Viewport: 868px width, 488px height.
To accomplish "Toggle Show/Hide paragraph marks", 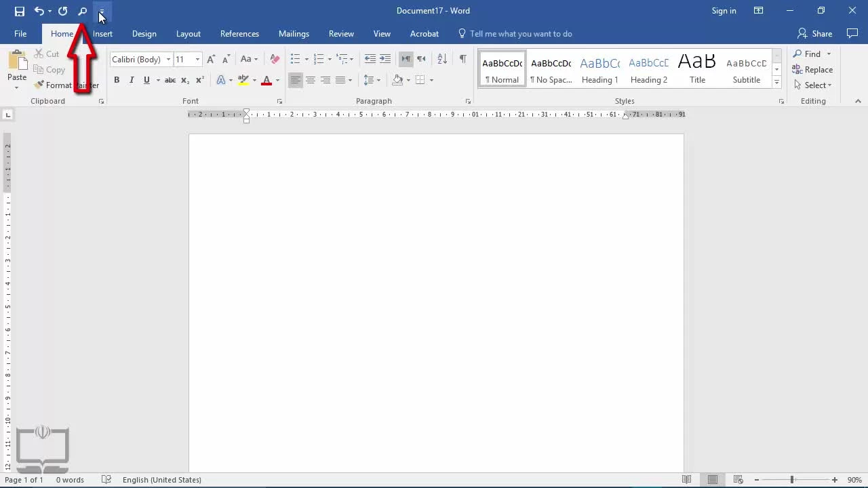I will pyautogui.click(x=462, y=59).
